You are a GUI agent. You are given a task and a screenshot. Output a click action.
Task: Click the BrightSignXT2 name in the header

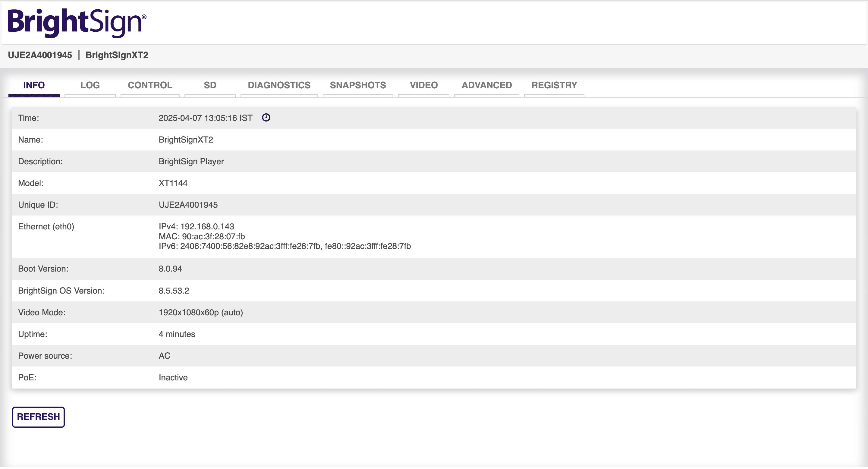(117, 55)
